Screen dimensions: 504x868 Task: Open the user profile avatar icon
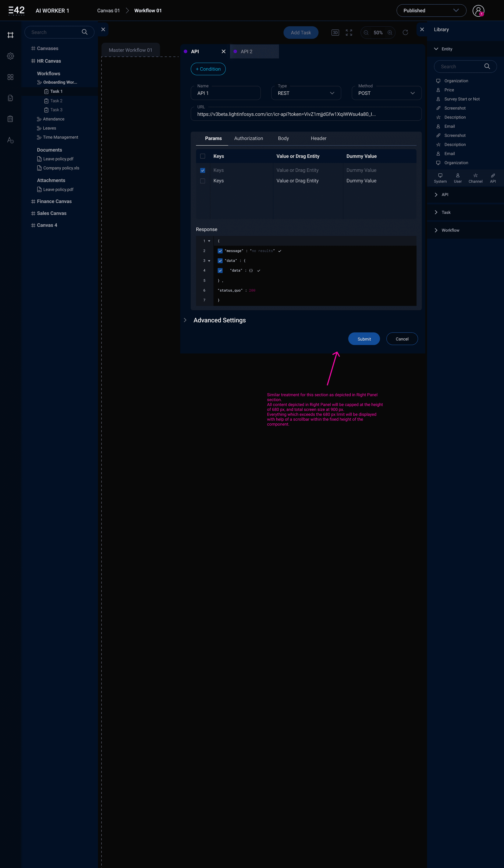[x=478, y=11]
